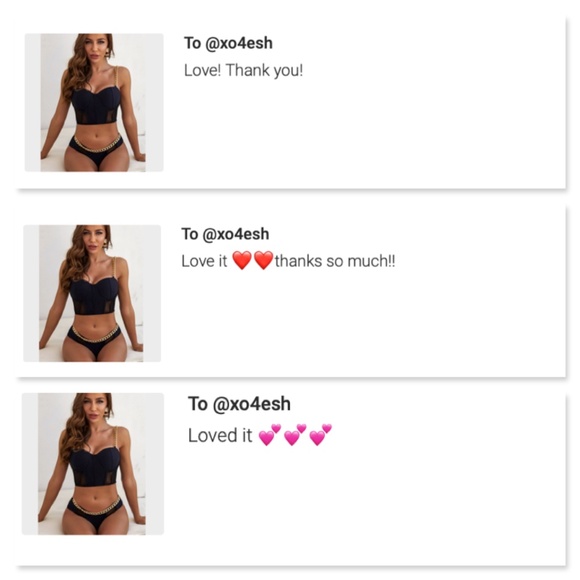Click "To @xo4esh" above "Love! Thank you!"

[228, 43]
